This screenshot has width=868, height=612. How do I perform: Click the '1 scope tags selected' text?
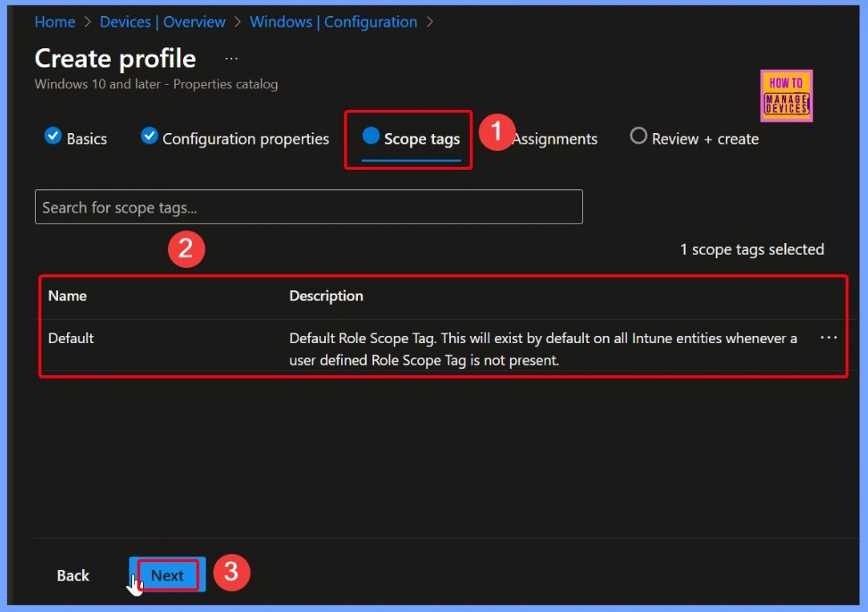752,249
